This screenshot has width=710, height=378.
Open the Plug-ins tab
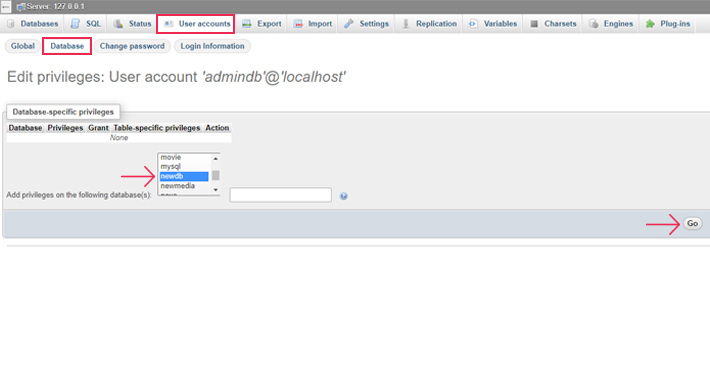668,24
